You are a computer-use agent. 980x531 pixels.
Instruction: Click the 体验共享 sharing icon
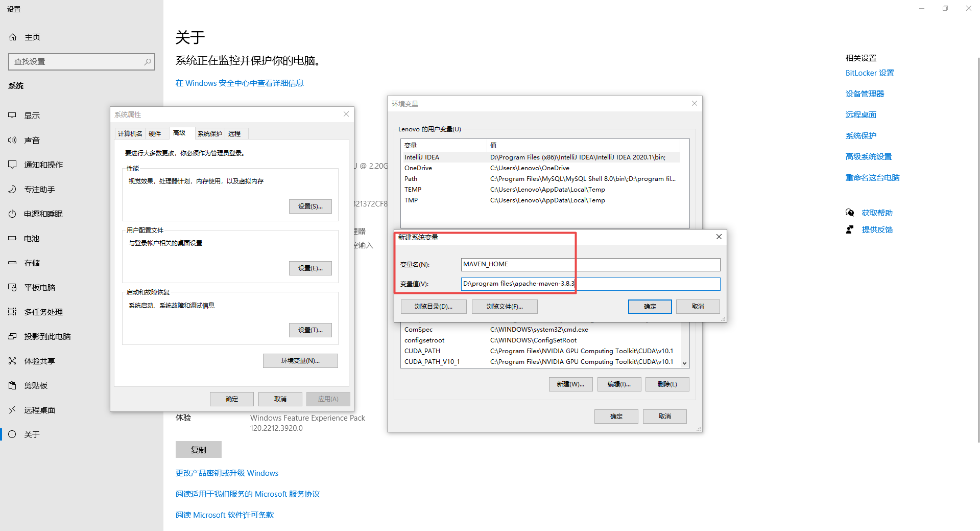[12, 361]
